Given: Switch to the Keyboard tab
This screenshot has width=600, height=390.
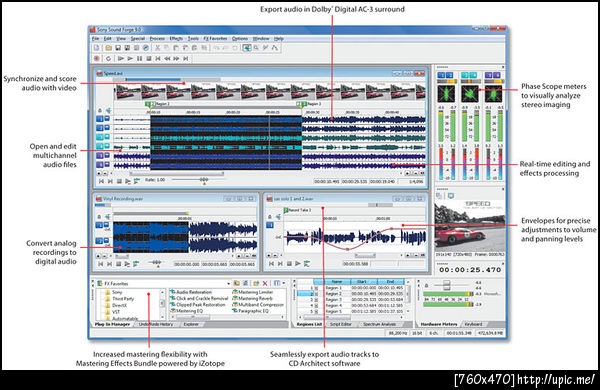Looking at the screenshot, I should coord(473,324).
